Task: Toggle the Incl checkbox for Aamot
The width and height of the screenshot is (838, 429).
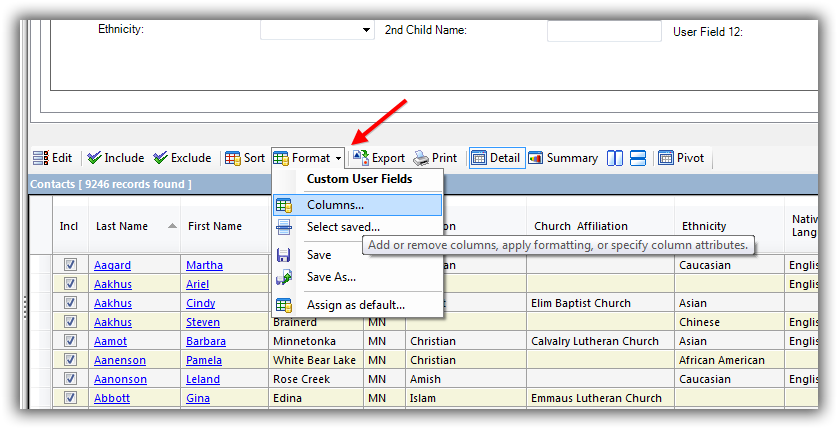Action: (x=70, y=341)
